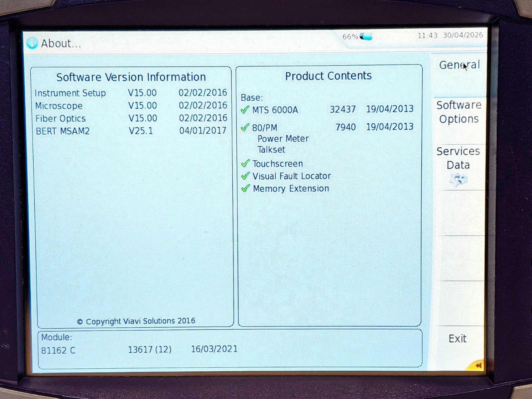Click the Product Contents heading
This screenshot has width=532, height=399.
pos(329,76)
